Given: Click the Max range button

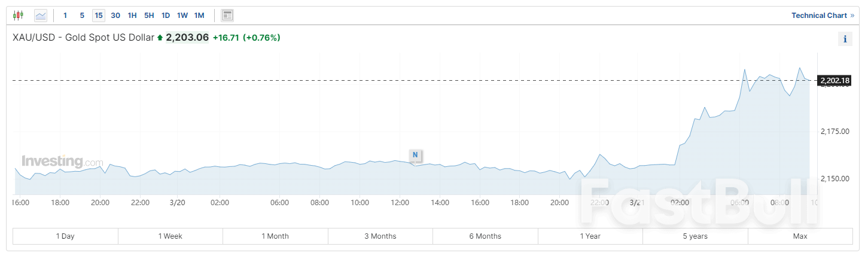Looking at the screenshot, I should coord(800,236).
